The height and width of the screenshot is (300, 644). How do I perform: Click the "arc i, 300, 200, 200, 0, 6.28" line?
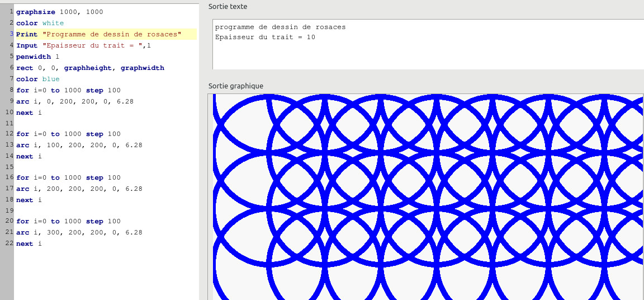pyautogui.click(x=79, y=232)
